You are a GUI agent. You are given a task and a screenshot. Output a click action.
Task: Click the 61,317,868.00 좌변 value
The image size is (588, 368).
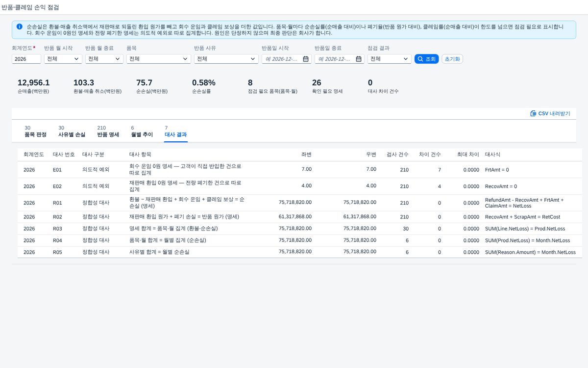[x=295, y=216]
